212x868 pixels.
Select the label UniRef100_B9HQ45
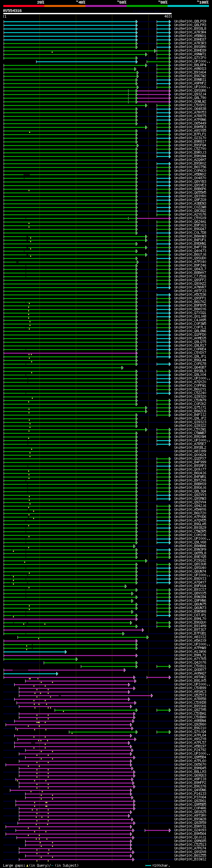[x=190, y=768]
